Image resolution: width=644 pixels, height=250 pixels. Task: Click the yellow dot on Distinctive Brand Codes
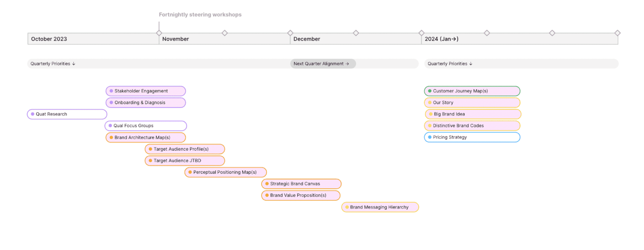(430, 126)
